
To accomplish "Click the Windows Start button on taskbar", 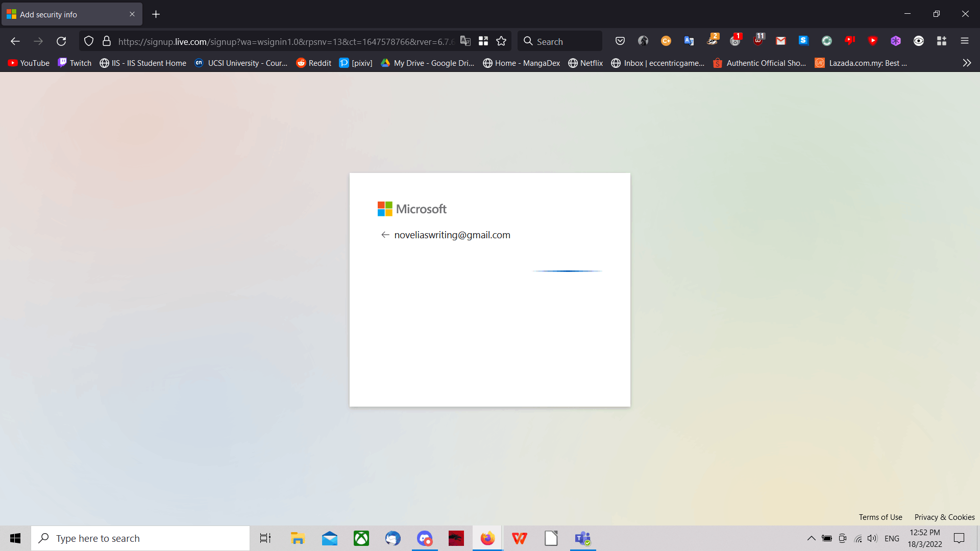I will (15, 538).
